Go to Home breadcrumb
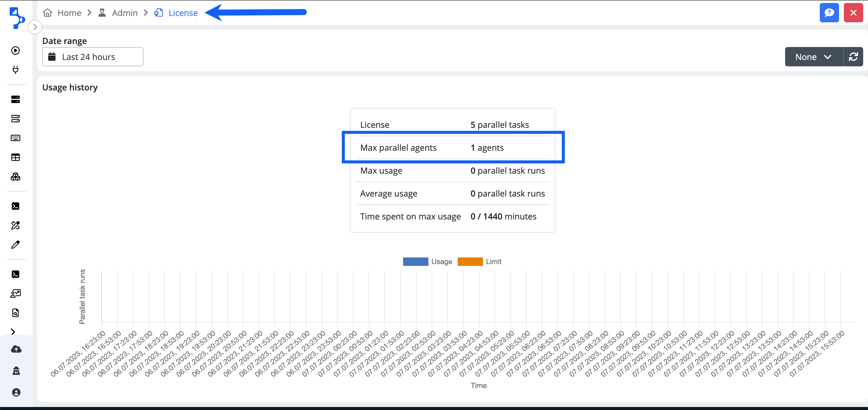The height and width of the screenshot is (410, 868). 69,13
